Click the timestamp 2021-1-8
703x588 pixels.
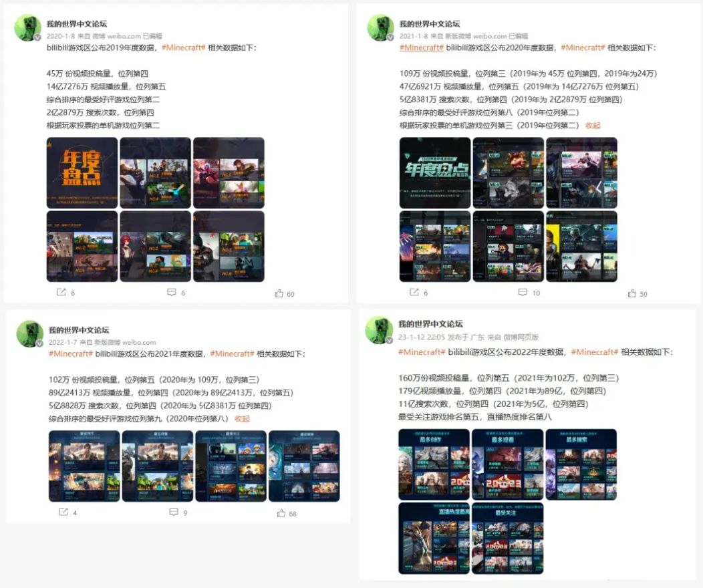point(414,36)
